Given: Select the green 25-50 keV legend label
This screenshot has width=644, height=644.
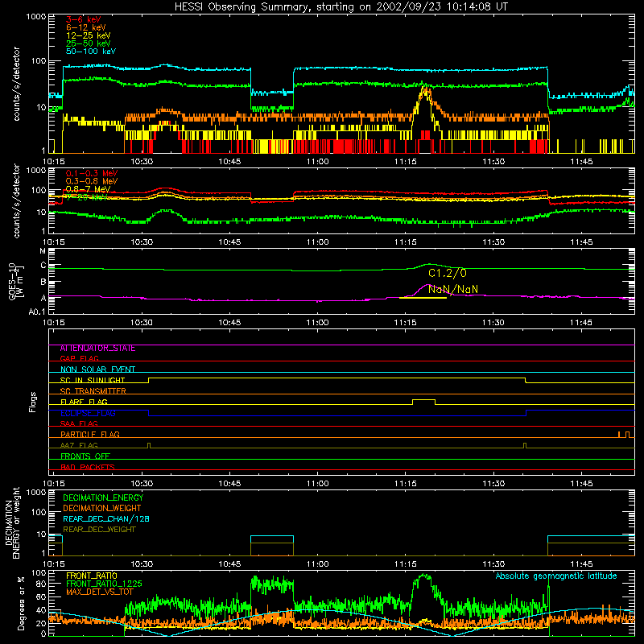Looking at the screenshot, I should click(88, 43).
